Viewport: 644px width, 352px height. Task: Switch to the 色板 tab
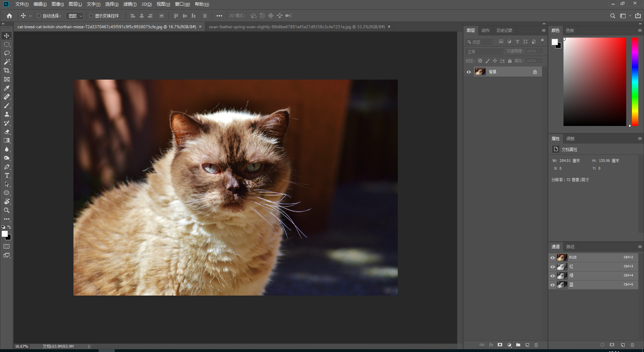[x=570, y=31]
